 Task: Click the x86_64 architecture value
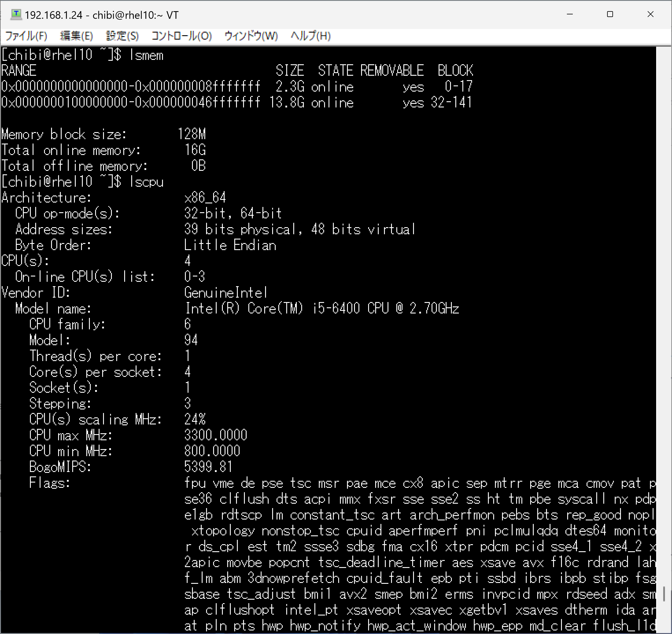(205, 197)
